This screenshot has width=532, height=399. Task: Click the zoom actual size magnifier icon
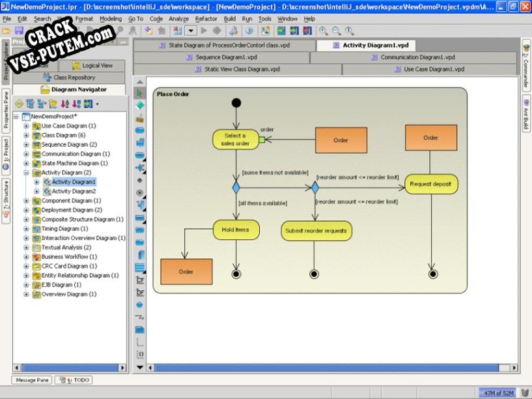(x=349, y=31)
